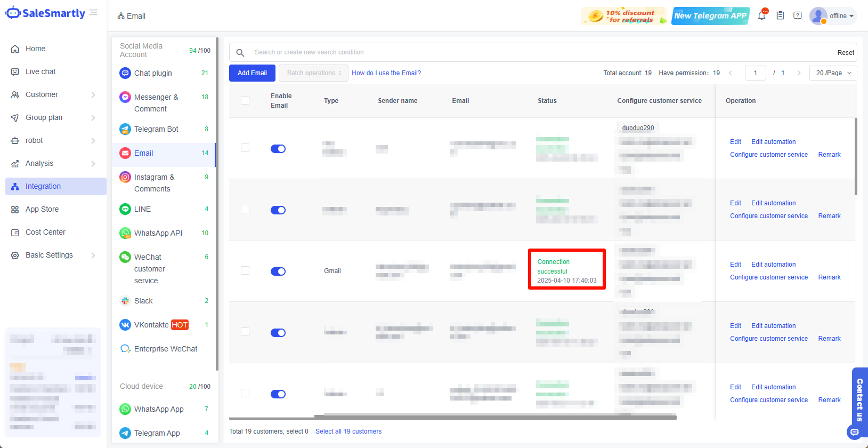Screen dimensions: 868x448
Task: Collapse sidebar with hamburger icon
Action: [94, 13]
